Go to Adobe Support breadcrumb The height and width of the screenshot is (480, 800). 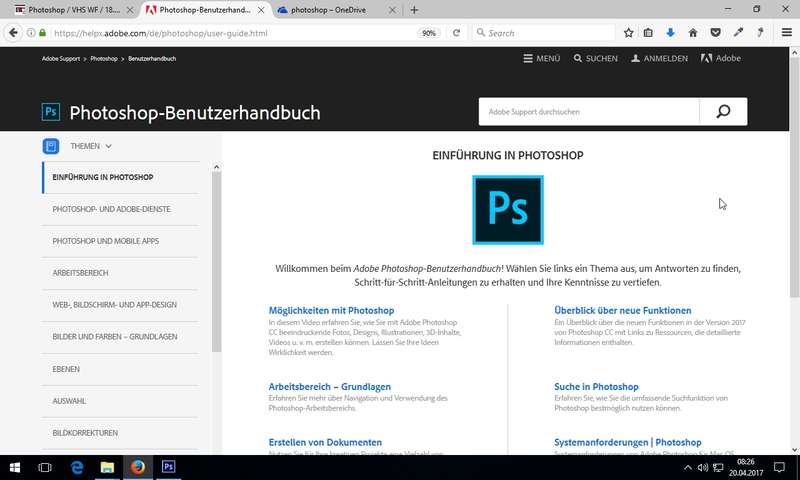(61, 59)
